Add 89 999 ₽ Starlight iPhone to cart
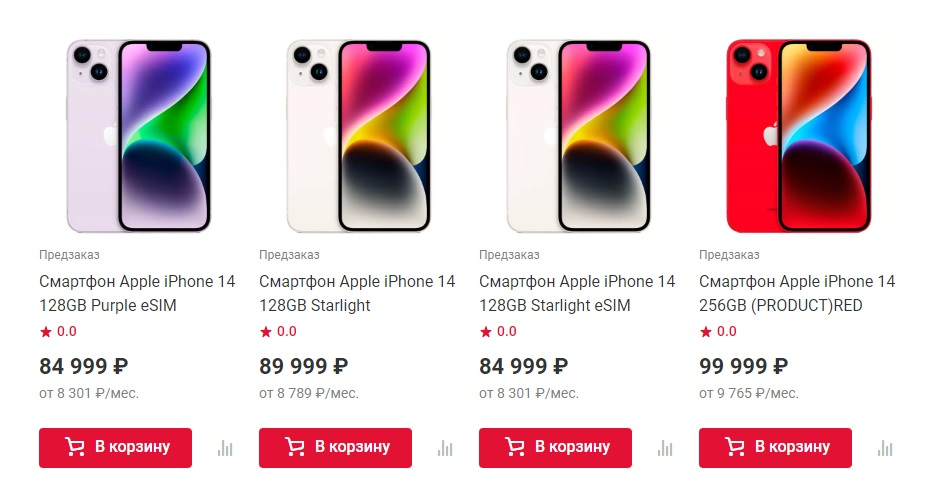This screenshot has height=495, width=936. point(335,448)
